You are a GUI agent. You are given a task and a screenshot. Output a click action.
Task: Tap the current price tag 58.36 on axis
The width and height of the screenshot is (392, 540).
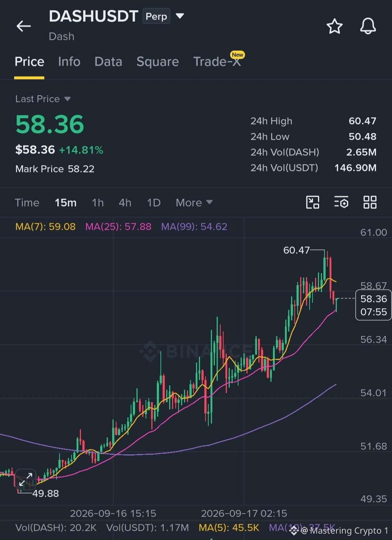(x=373, y=305)
